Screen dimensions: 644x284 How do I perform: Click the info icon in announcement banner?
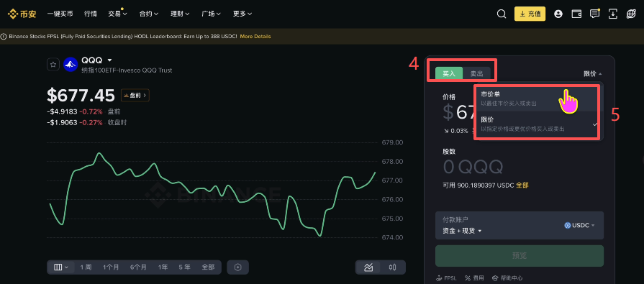(4, 37)
